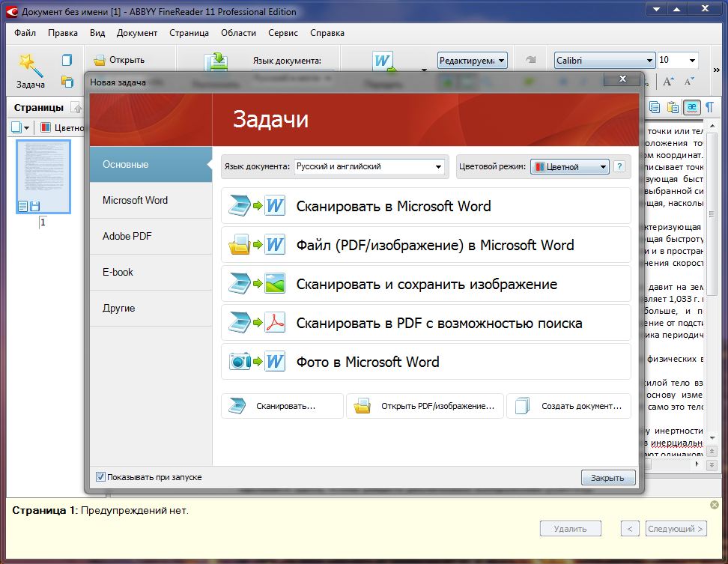This screenshot has width=728, height=564.
Task: Click the increase font size icon
Action: tap(667, 82)
